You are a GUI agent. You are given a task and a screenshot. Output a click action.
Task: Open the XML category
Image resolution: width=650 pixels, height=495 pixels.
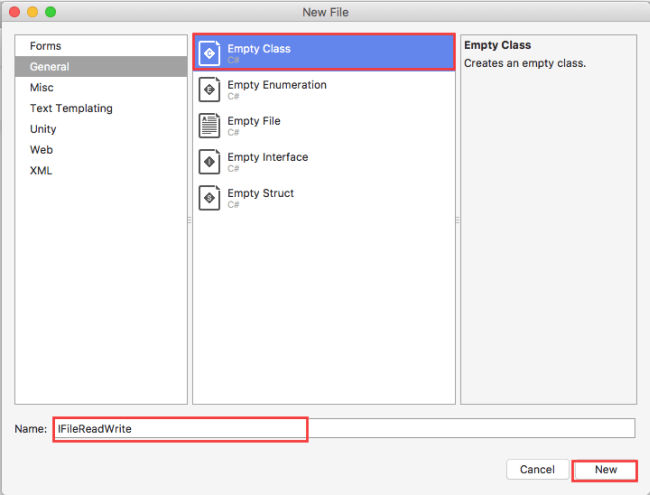click(x=41, y=170)
